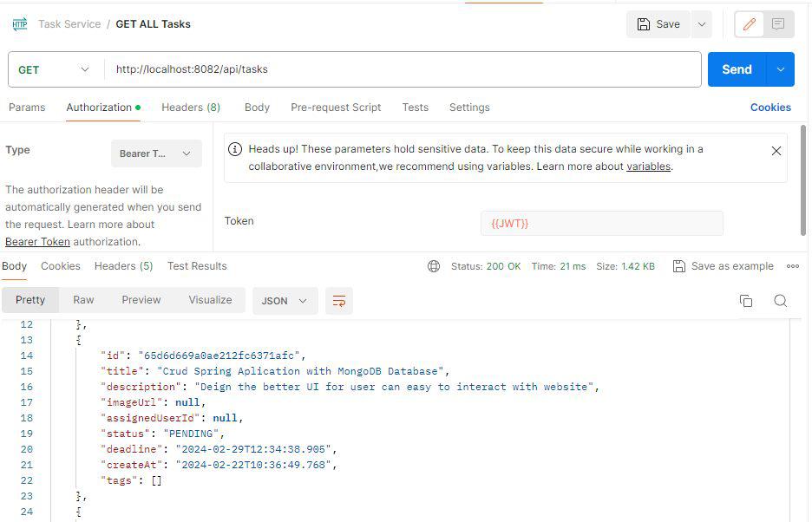812x522 pixels.
Task: Search within the response via magnifier icon
Action: tap(780, 300)
